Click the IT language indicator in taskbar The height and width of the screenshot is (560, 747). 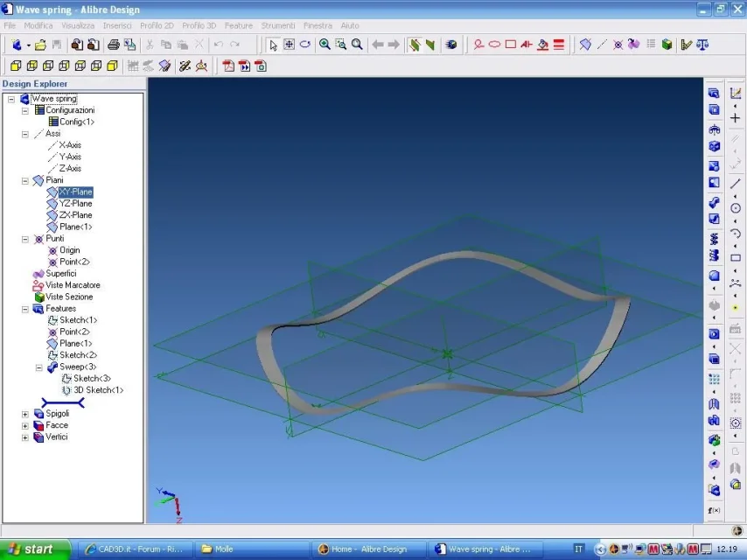pos(578,549)
